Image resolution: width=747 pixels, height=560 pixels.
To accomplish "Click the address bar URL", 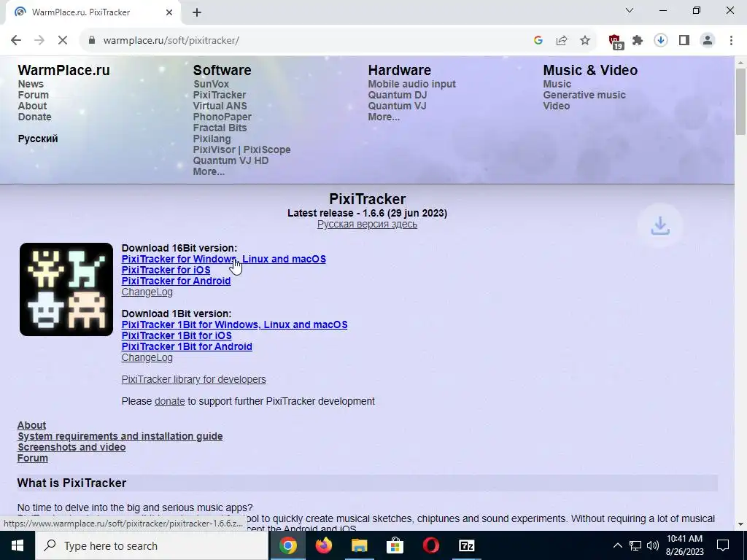I will (x=171, y=41).
